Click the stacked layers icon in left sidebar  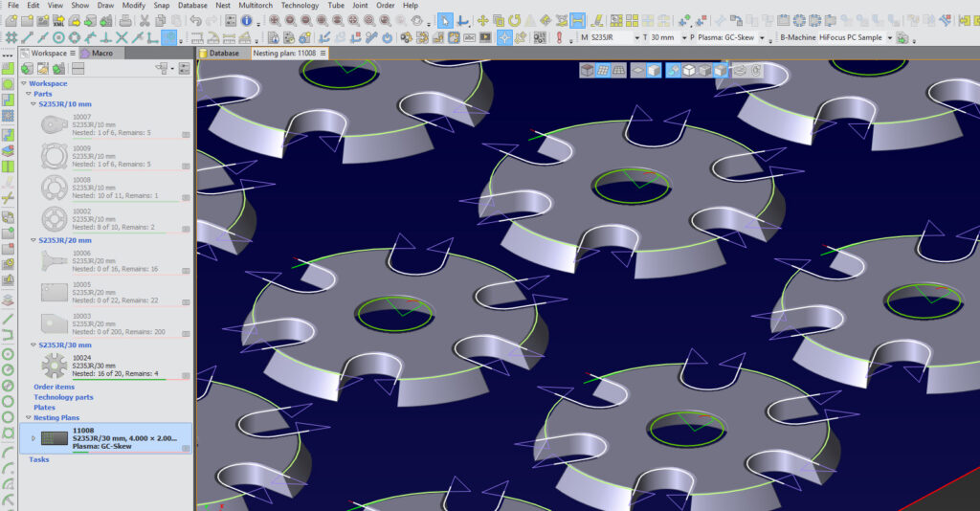(x=8, y=150)
